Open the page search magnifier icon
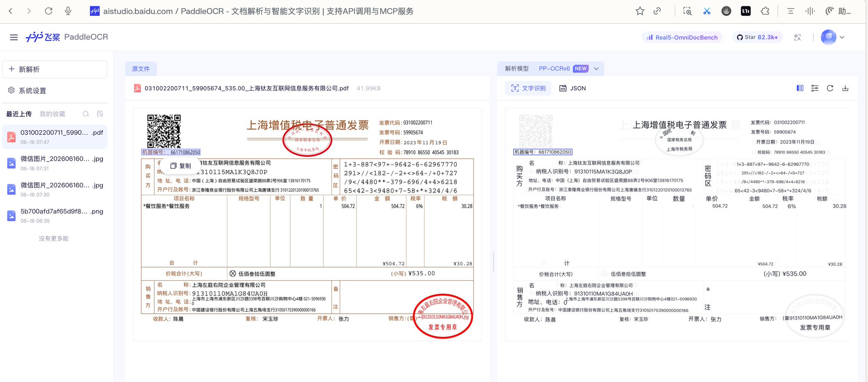The image size is (868, 382). pos(687,11)
